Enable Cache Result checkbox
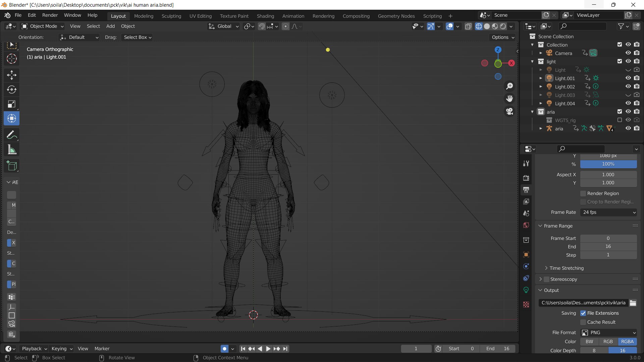 [x=583, y=322]
